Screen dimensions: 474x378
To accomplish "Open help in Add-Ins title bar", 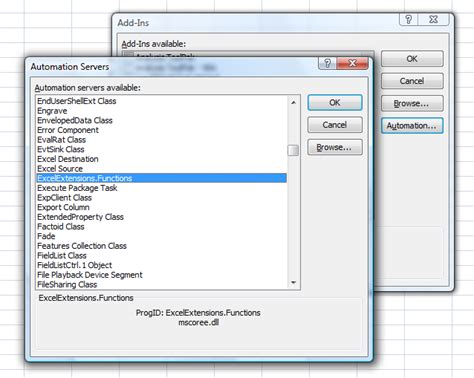I will [x=409, y=19].
